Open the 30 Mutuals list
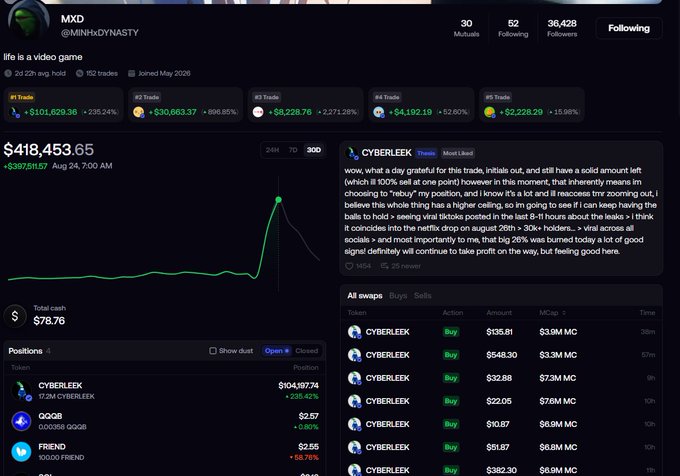Screen dimensions: 680x476 pyautogui.click(x=466, y=28)
